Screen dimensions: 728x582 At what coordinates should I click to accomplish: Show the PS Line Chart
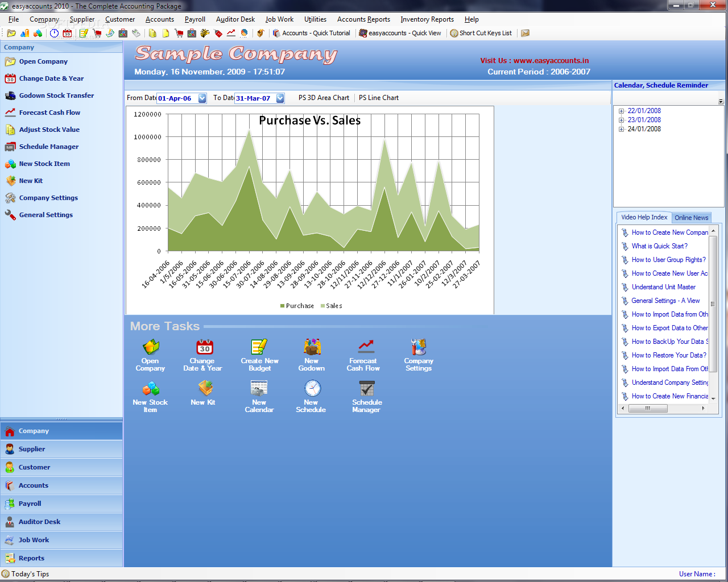click(379, 98)
